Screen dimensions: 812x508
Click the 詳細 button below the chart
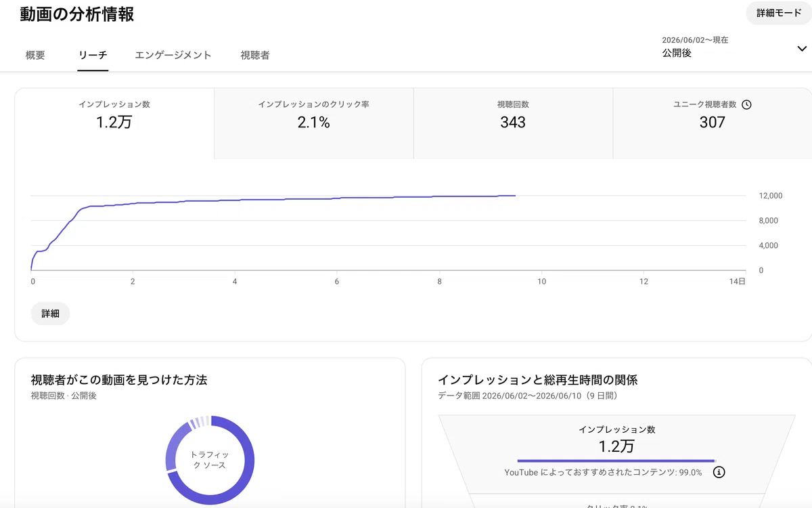pos(50,314)
